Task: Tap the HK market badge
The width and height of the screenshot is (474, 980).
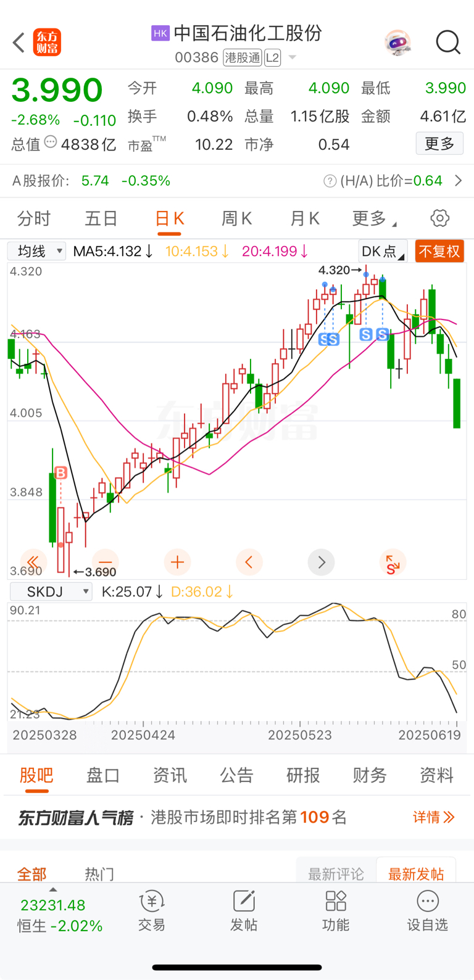Action: pyautogui.click(x=160, y=33)
